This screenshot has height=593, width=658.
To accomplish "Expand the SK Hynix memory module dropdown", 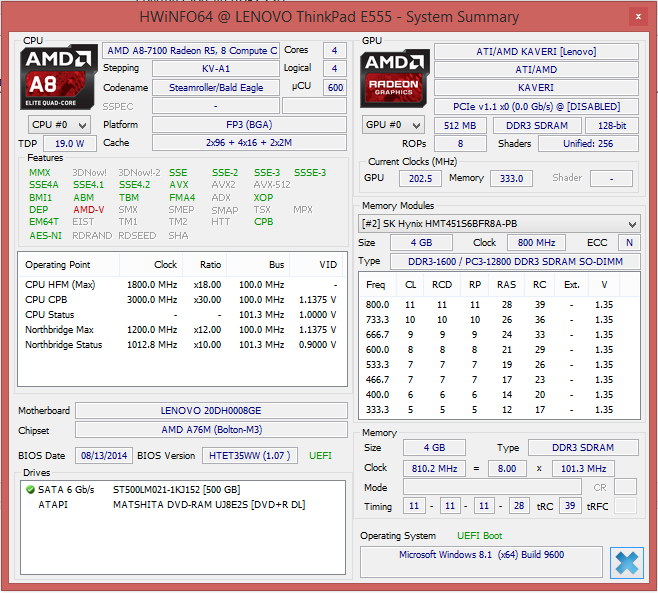I will 499,224.
